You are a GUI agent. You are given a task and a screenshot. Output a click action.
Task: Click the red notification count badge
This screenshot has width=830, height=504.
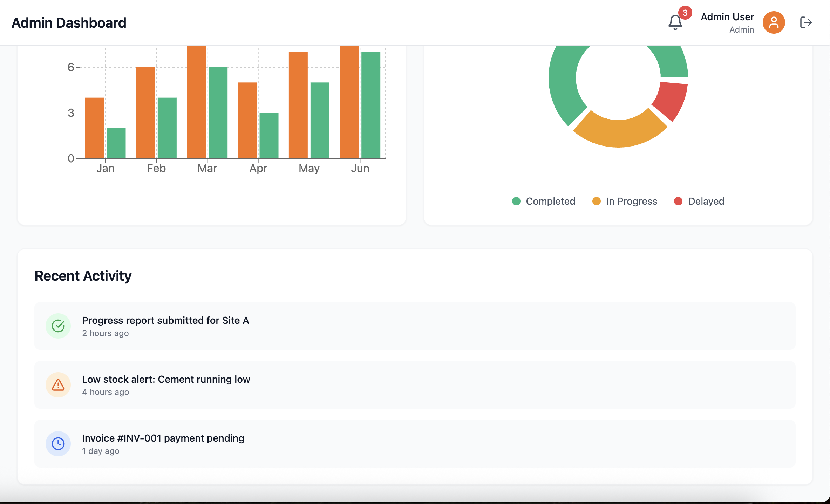click(685, 13)
